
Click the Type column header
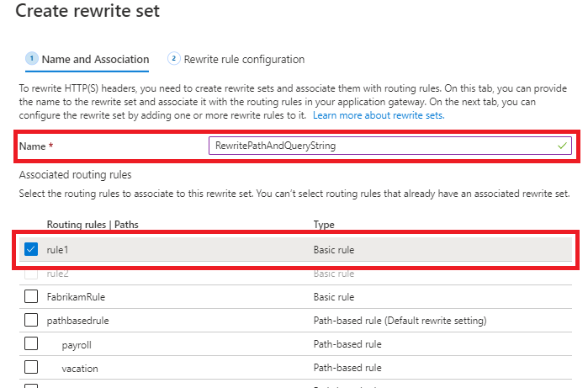[324, 225]
